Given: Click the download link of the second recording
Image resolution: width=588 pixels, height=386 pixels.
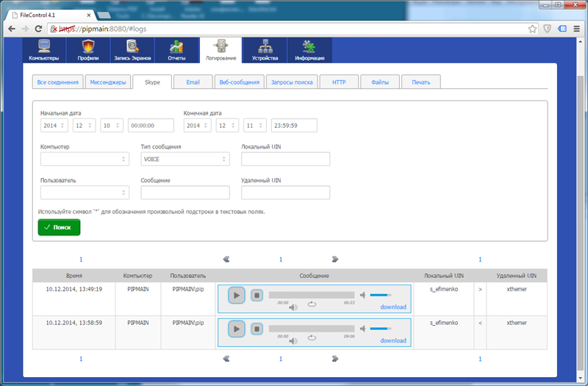Looking at the screenshot, I should pyautogui.click(x=392, y=340).
